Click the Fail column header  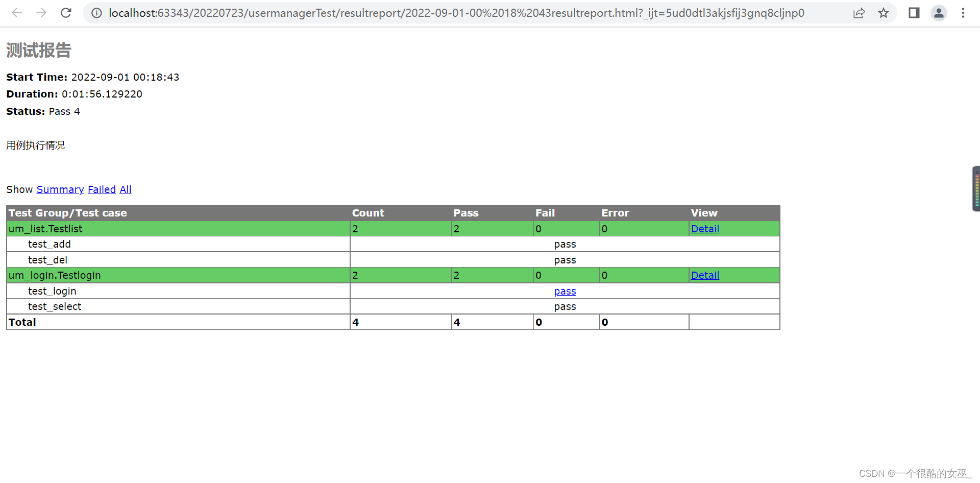click(x=545, y=213)
